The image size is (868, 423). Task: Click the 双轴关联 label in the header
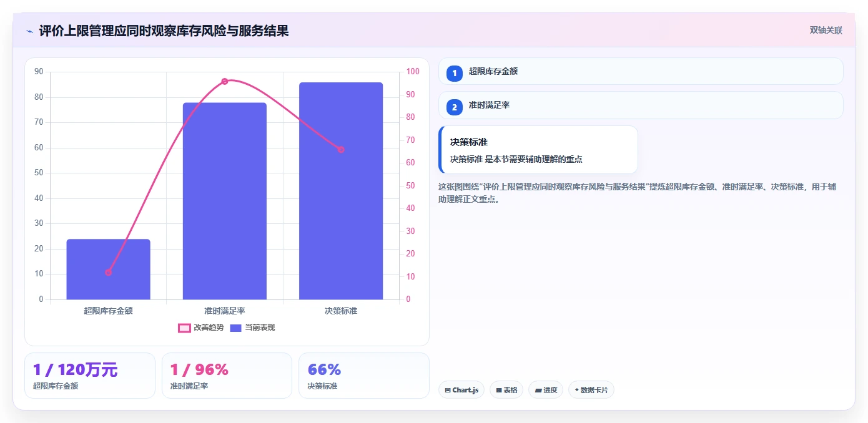click(x=826, y=30)
